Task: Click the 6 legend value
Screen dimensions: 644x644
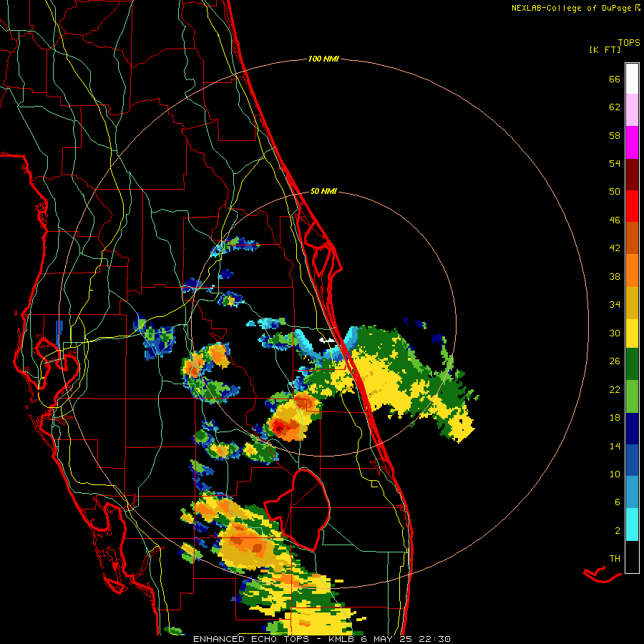Action: click(618, 502)
